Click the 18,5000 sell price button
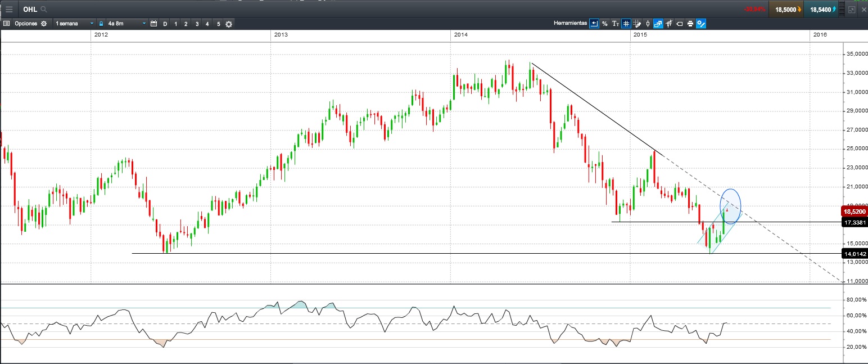Viewport: 868px width, 364px height. click(786, 10)
